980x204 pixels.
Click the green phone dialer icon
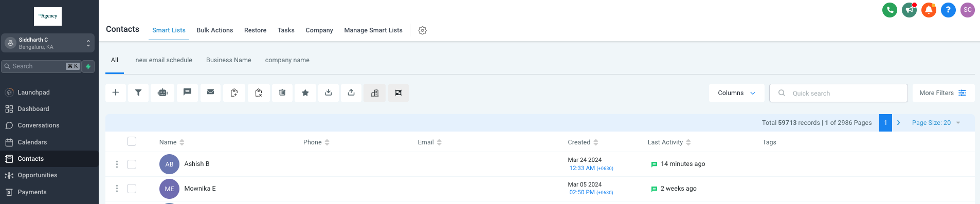[x=890, y=10]
